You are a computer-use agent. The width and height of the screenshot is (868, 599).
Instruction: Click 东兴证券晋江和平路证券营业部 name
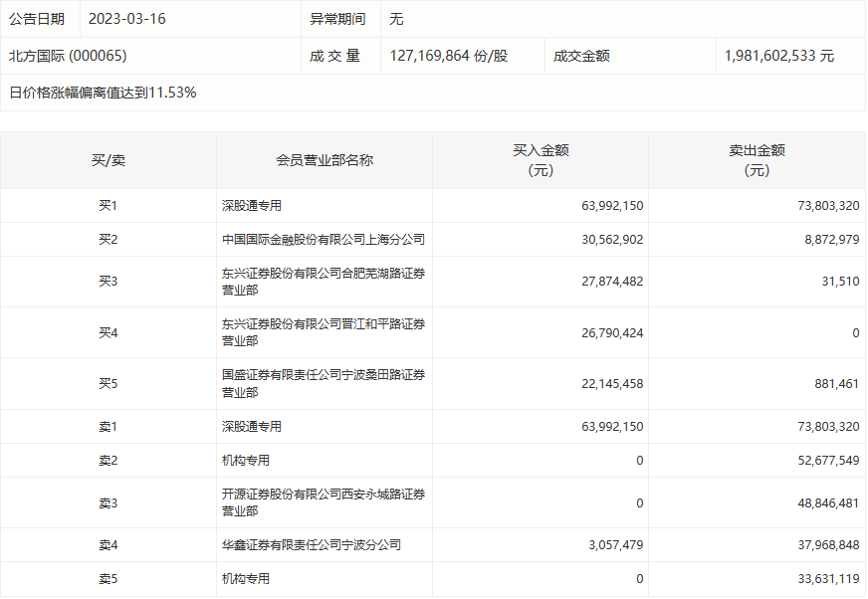[324, 332]
